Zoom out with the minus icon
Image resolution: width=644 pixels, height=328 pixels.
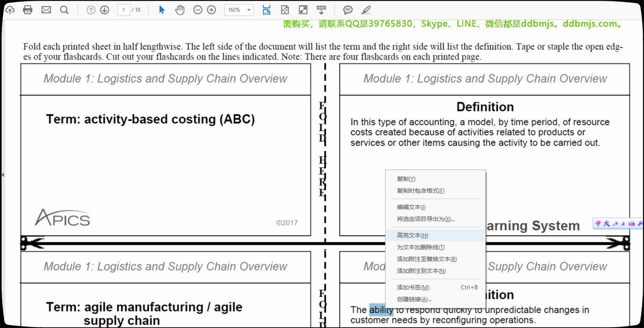click(x=198, y=10)
